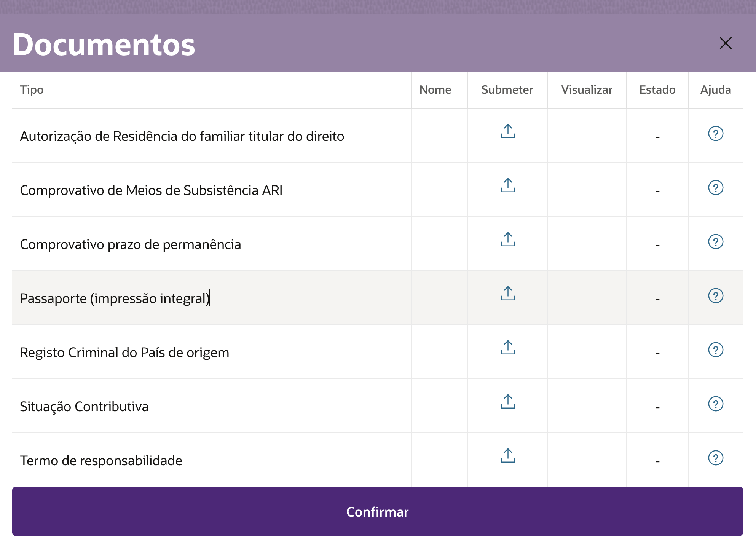This screenshot has width=756, height=549.
Task: Click upload icon for Comprovativo de Meios de Subsistência
Action: [508, 186]
